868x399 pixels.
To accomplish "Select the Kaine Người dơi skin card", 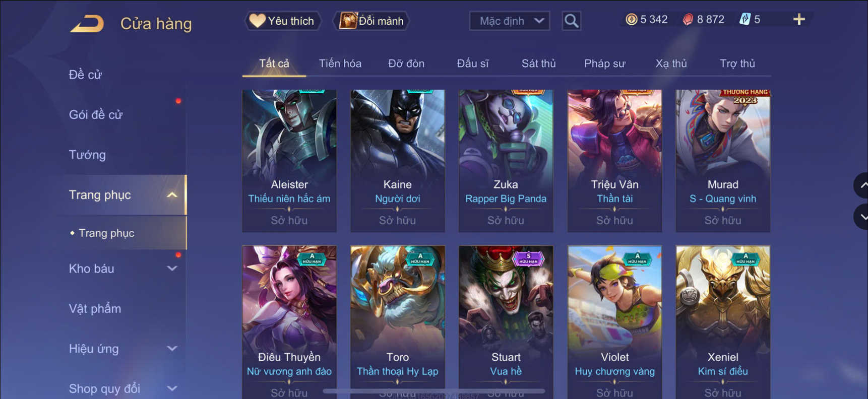I will [398, 161].
